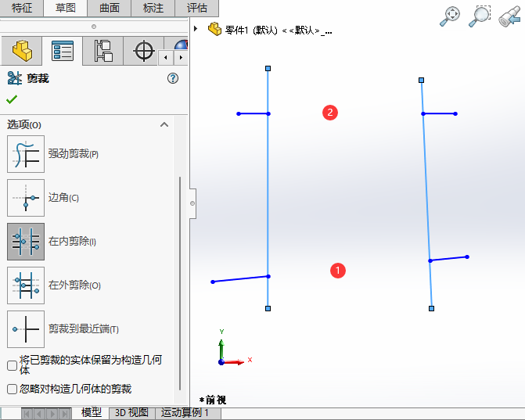Click the bottom endpoint of the right vertical line
Image resolution: width=525 pixels, height=420 pixels.
pyautogui.click(x=432, y=308)
